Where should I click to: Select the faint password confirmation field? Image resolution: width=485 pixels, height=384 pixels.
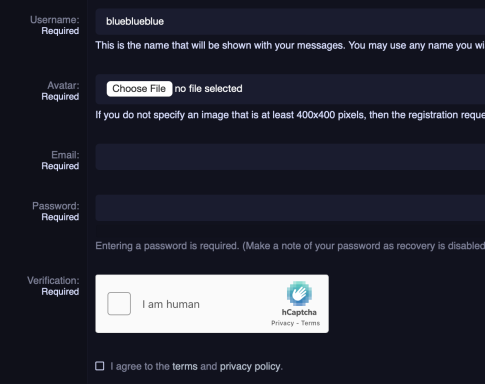pyautogui.click(x=290, y=230)
